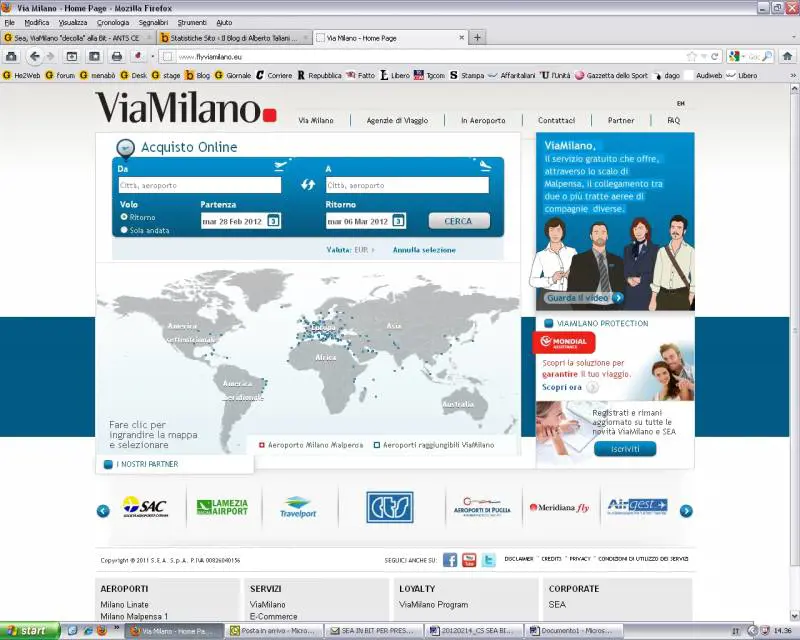This screenshot has width=800, height=640.
Task: Open the Ritorno date calendar icon
Action: 398,221
